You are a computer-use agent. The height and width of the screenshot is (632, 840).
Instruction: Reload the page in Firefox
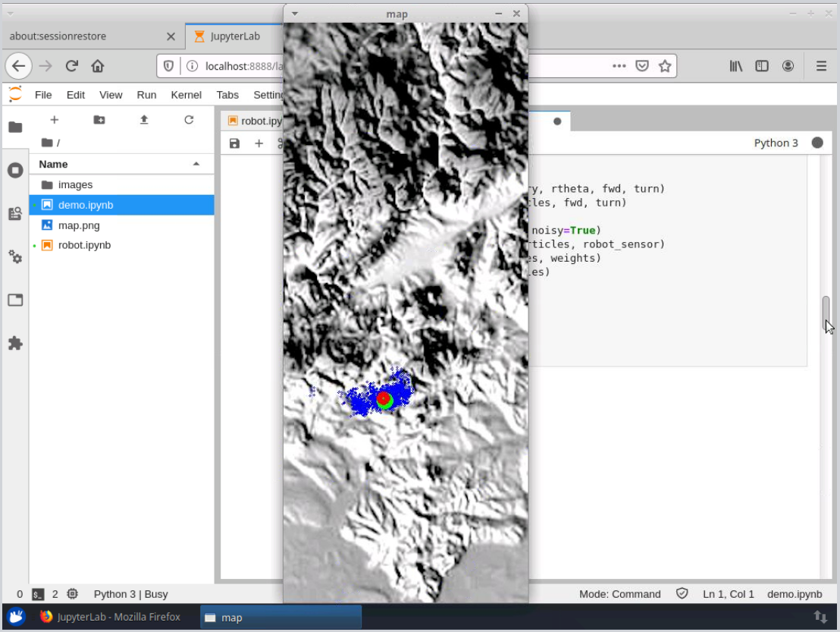[x=72, y=66]
